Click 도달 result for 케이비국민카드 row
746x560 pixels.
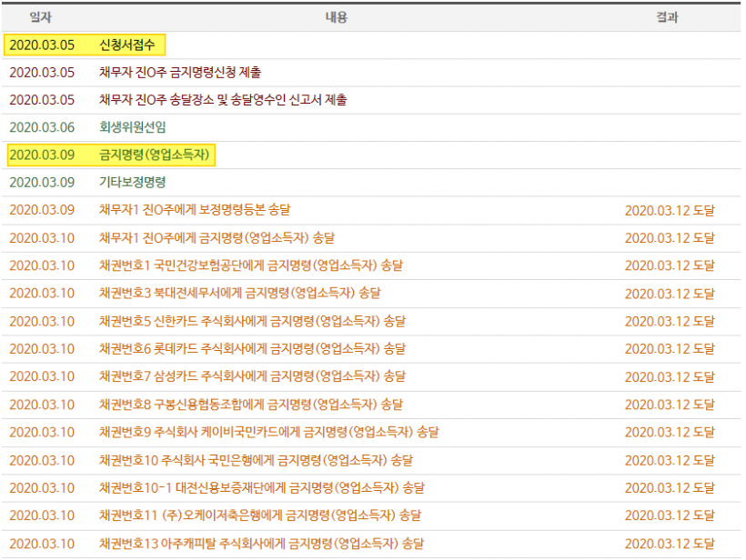[x=670, y=432]
